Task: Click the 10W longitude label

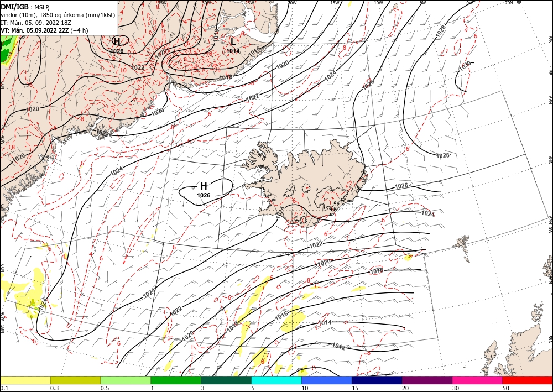Action: 378,2
